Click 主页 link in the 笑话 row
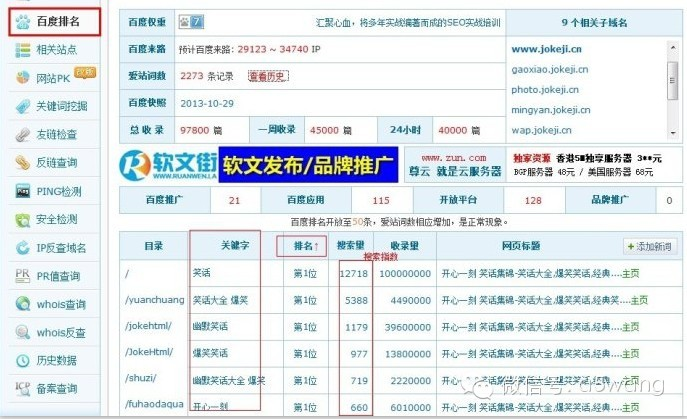The height and width of the screenshot is (419, 687). [630, 273]
